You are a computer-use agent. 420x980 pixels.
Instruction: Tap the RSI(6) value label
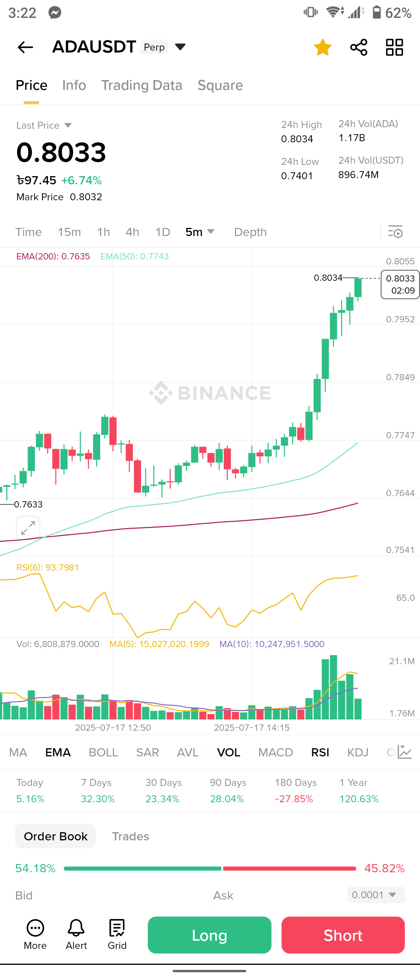[47, 567]
